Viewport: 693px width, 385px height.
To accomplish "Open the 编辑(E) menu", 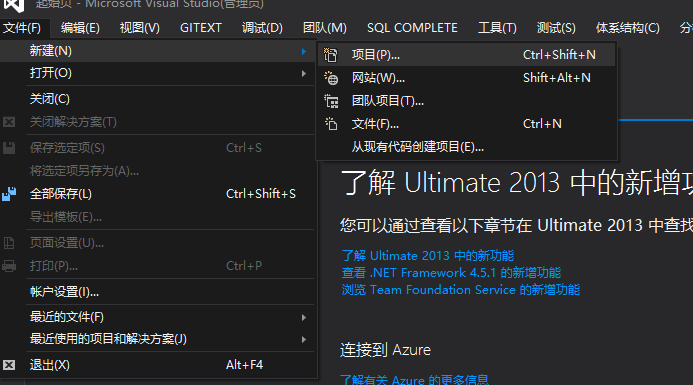I will coord(80,28).
